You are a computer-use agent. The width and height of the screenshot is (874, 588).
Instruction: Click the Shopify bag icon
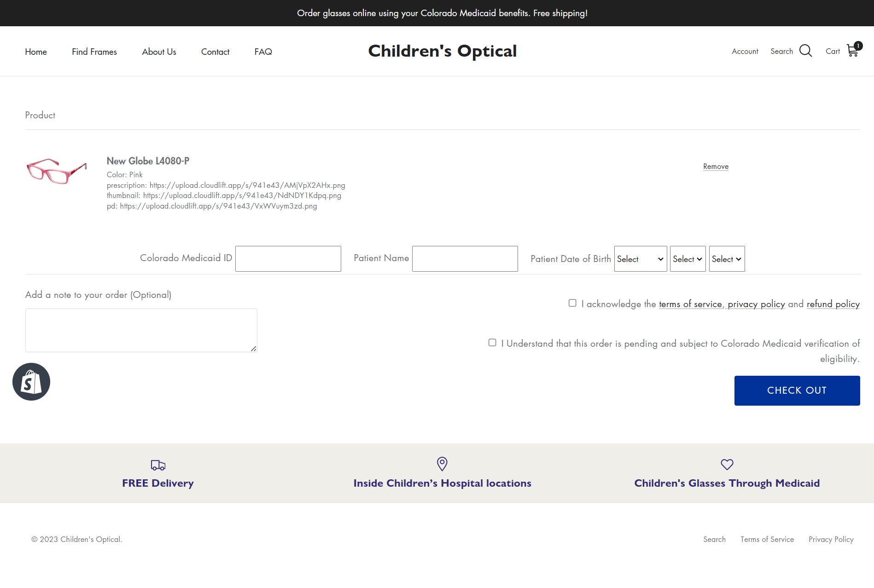click(31, 381)
